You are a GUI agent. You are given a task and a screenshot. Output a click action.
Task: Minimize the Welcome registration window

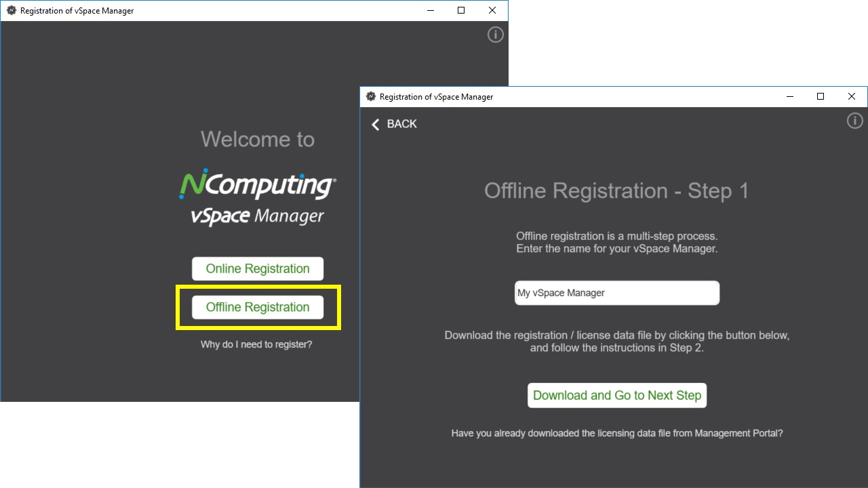[x=430, y=10]
